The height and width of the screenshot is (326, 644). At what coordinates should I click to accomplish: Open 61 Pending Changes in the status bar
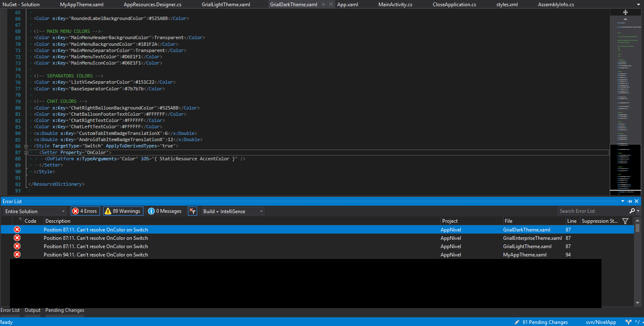coord(545,322)
